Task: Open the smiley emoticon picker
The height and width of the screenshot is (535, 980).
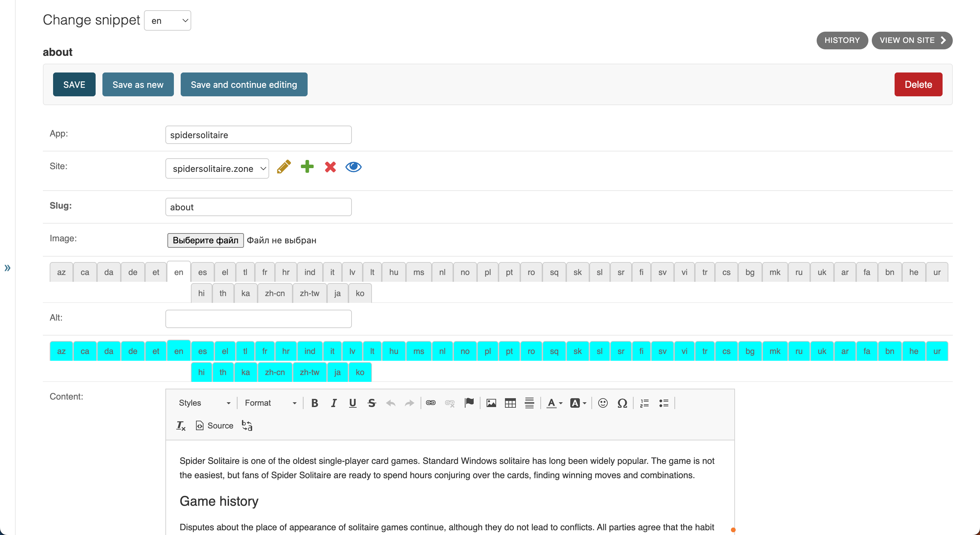Action: click(x=603, y=403)
